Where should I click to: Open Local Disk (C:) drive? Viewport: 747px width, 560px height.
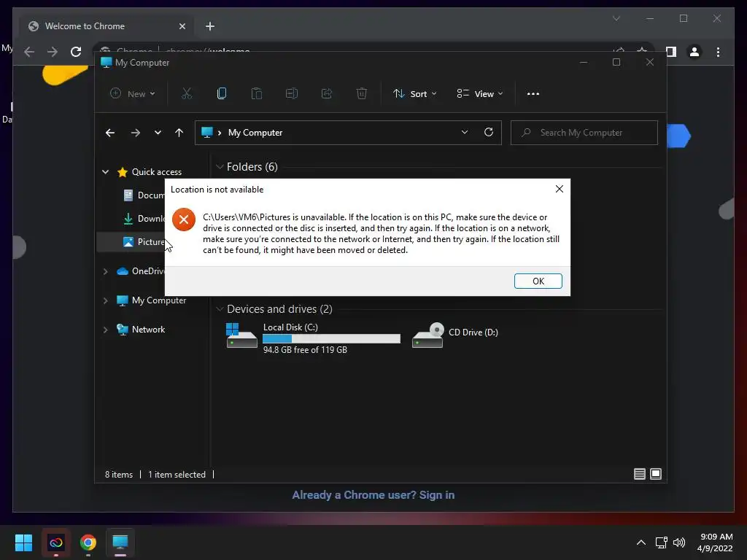pyautogui.click(x=313, y=338)
